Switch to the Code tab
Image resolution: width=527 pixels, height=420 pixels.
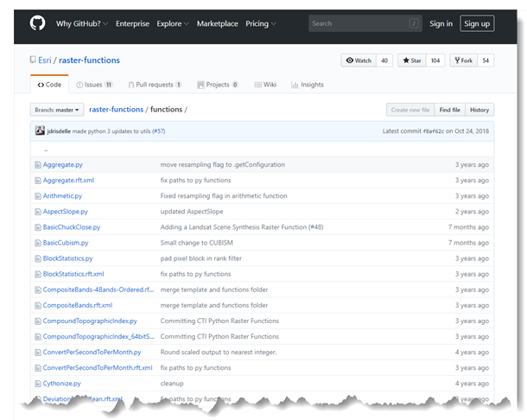tap(49, 85)
